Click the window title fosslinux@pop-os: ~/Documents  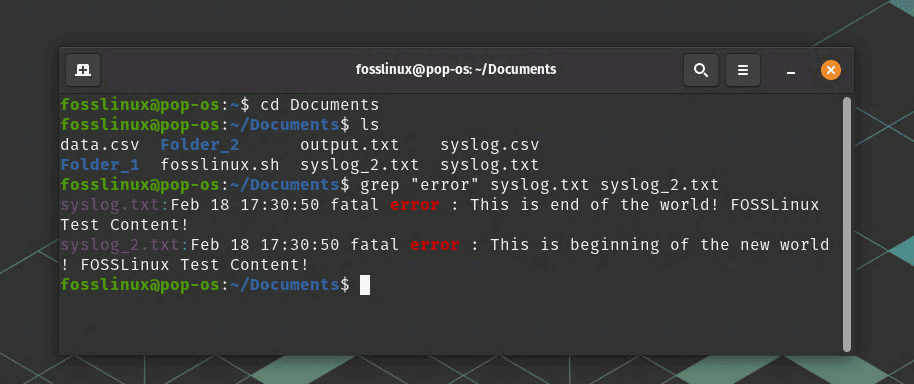tap(456, 69)
